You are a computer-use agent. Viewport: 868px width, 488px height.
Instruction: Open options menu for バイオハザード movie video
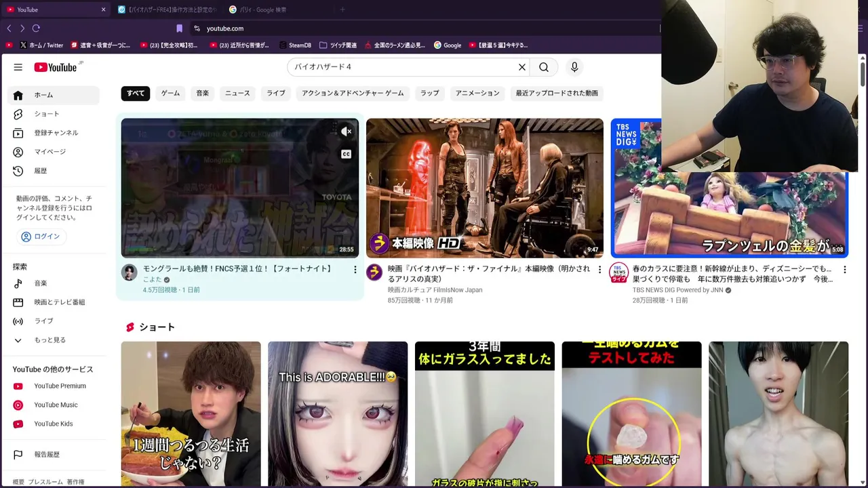[599, 270]
